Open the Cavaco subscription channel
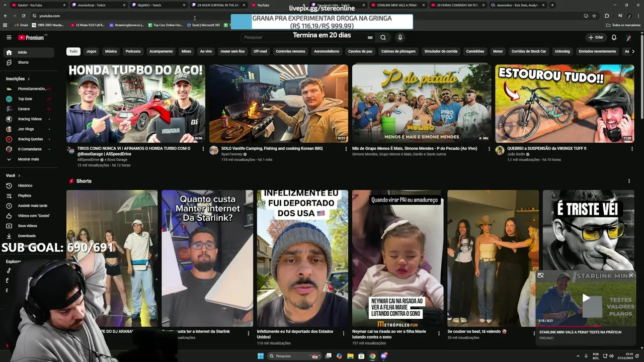This screenshot has width=644, height=362. [x=29, y=109]
